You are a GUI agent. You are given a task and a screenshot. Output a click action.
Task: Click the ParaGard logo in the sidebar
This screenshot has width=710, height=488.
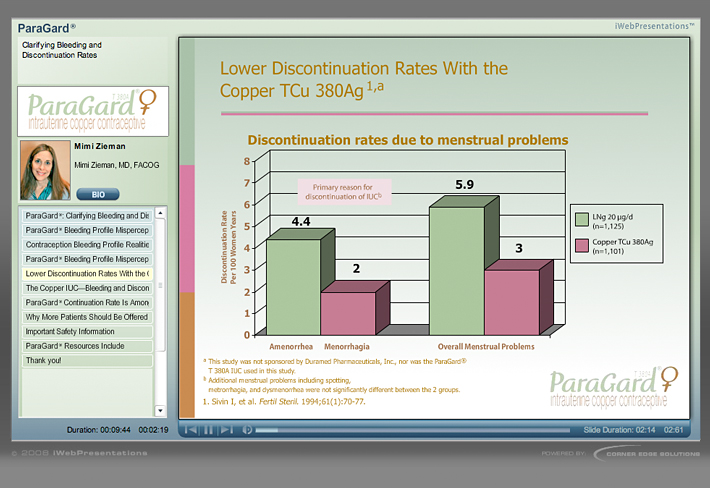coord(93,111)
